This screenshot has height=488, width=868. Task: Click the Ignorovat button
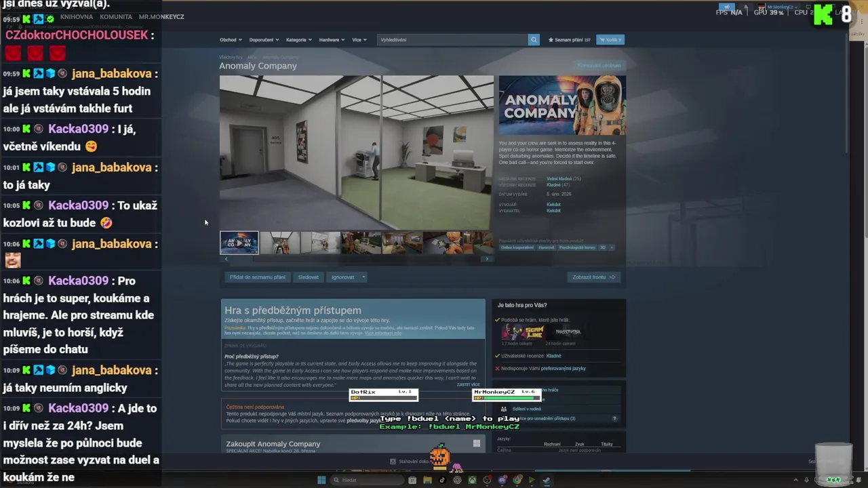tap(343, 277)
